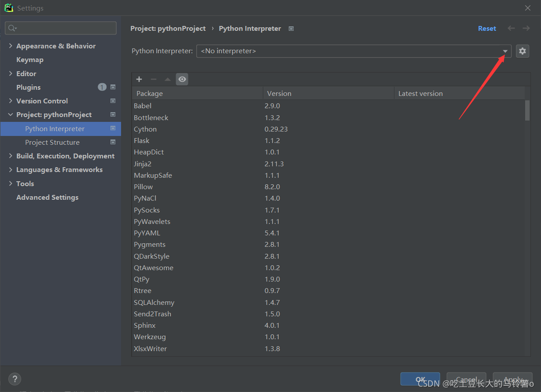Click the uninstall package minus icon
The image size is (541, 392).
click(x=153, y=79)
